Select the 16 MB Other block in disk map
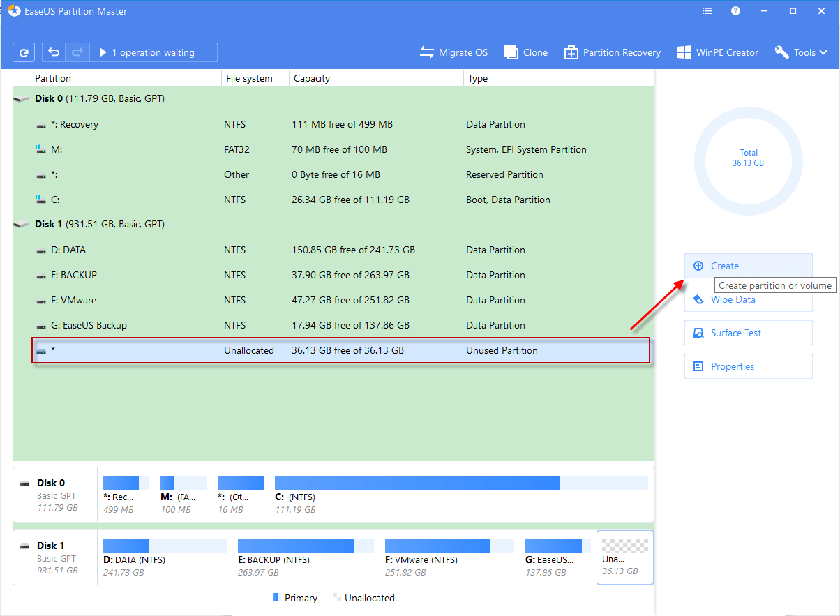This screenshot has height=616, width=840. (241, 495)
